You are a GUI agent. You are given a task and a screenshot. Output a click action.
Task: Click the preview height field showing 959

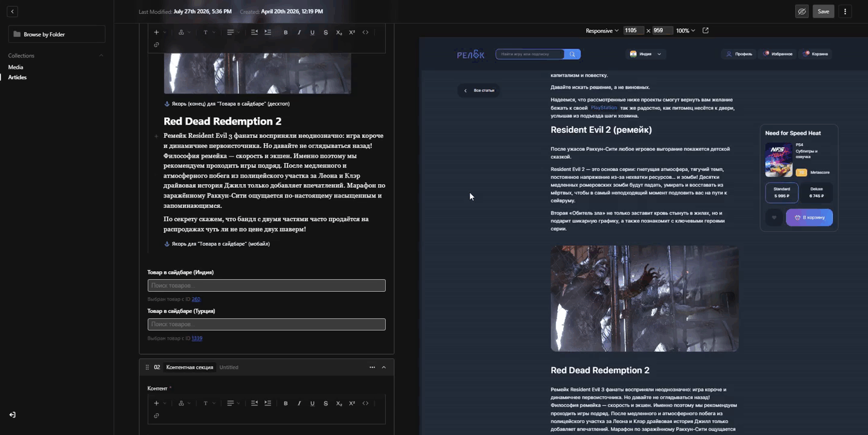pos(662,30)
